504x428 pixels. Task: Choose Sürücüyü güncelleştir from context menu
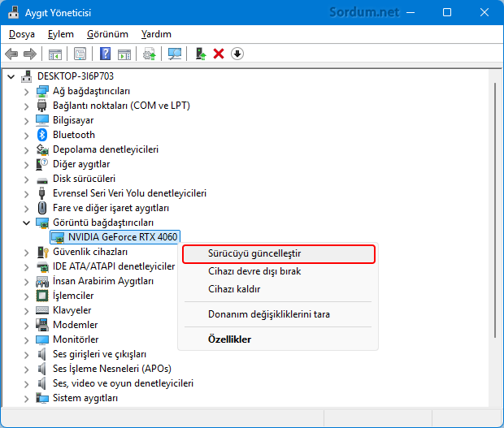click(254, 253)
